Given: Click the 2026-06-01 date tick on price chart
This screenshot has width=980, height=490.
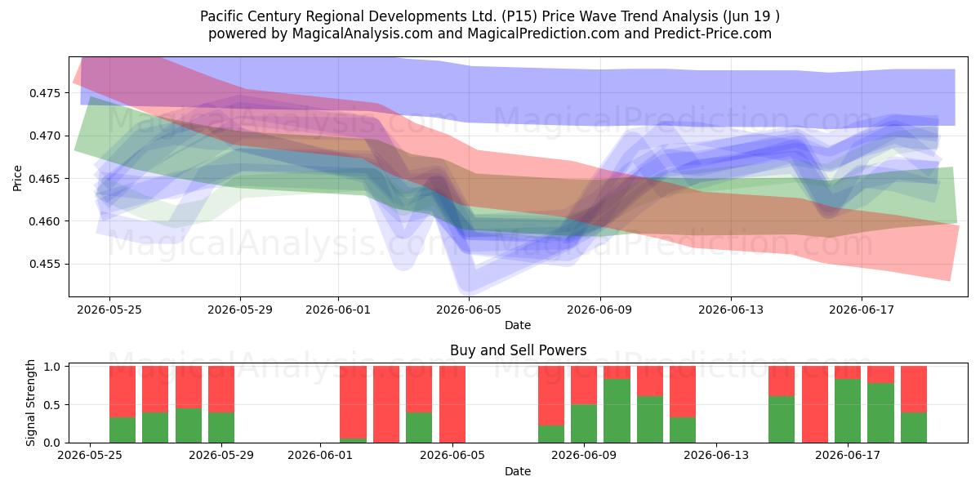Looking at the screenshot, I should (x=338, y=310).
